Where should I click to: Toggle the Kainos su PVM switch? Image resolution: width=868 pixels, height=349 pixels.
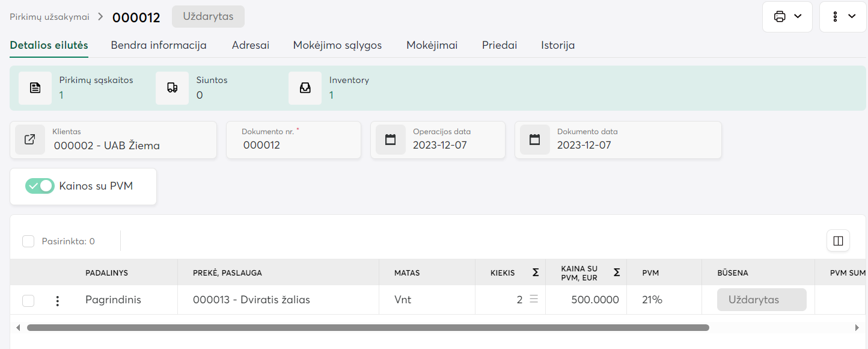pyautogui.click(x=40, y=186)
